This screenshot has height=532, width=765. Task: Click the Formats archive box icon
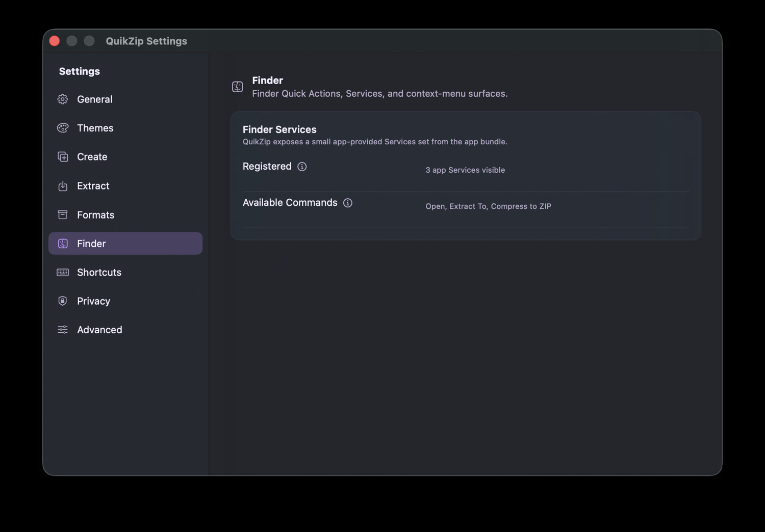[63, 215]
